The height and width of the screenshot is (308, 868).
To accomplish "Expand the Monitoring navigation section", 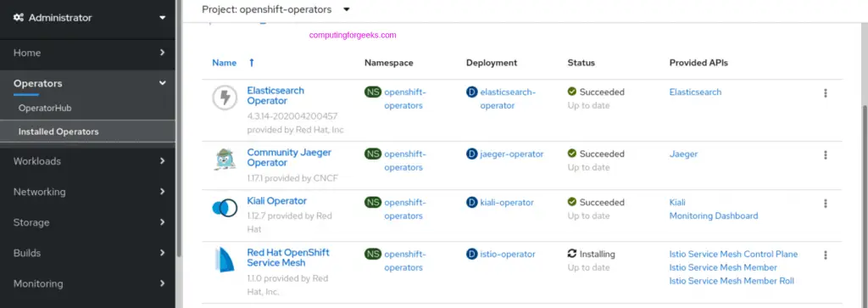I will coord(87,283).
